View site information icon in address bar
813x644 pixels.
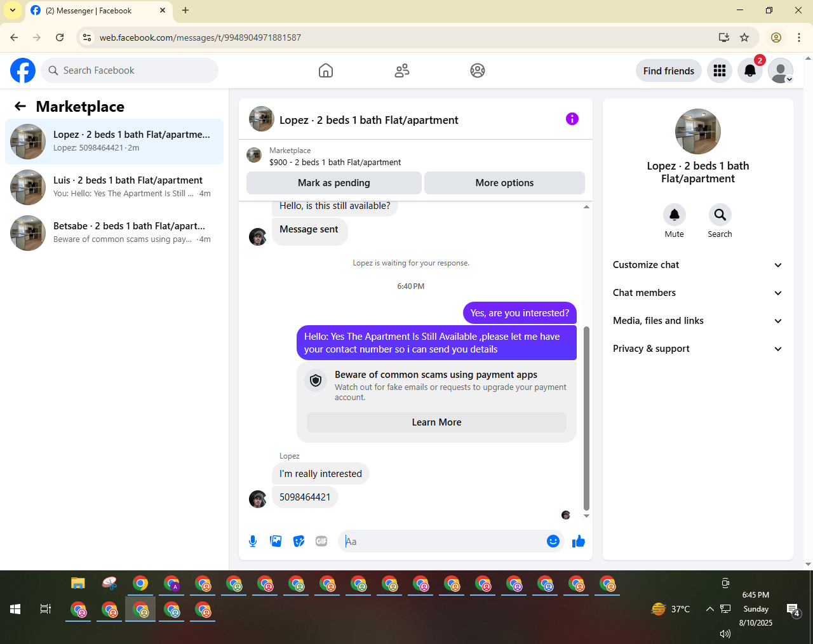tap(87, 37)
